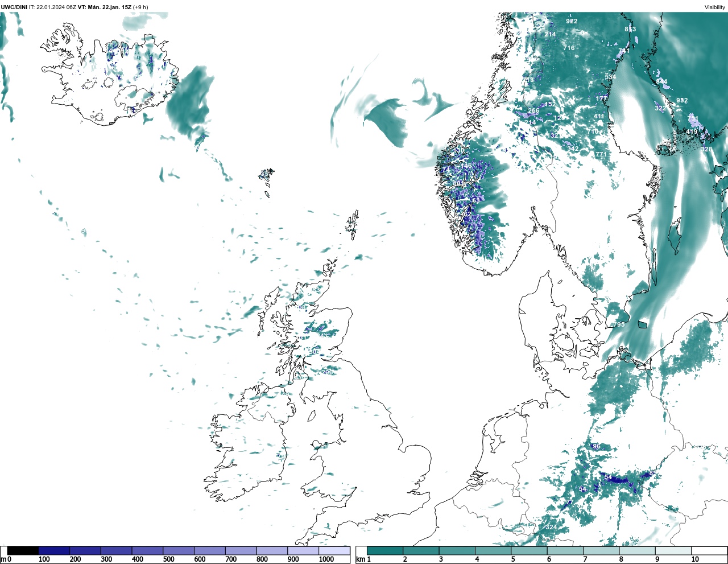This screenshot has width=728, height=564.
Task: Click the issue time '22.01.2024 06Z' text
Action: point(56,7)
